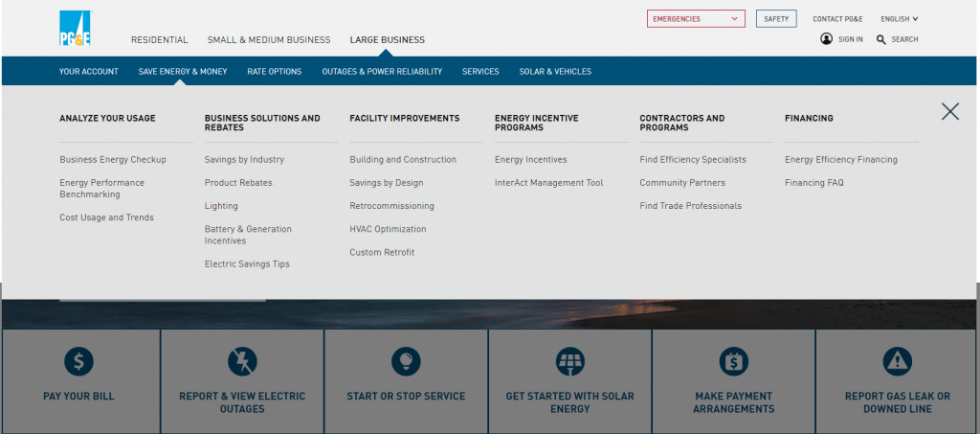Click the Sign In text
Screen dimensions: 980x434
click(x=851, y=39)
